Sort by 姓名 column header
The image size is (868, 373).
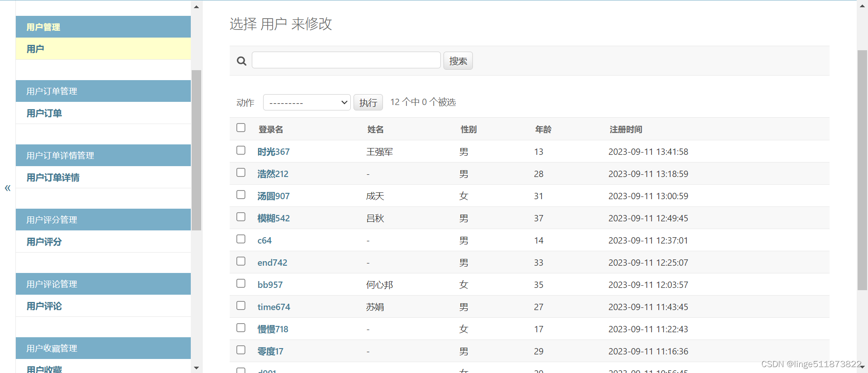[x=375, y=129]
